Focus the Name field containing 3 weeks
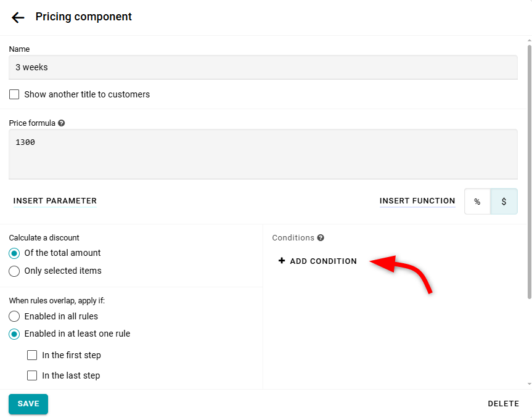 coord(263,67)
